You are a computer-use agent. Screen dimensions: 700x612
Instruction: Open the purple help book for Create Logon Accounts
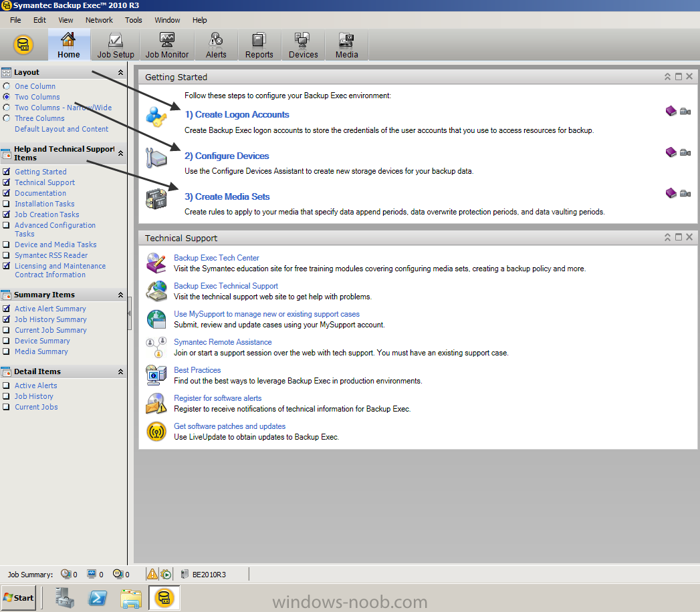(671, 111)
